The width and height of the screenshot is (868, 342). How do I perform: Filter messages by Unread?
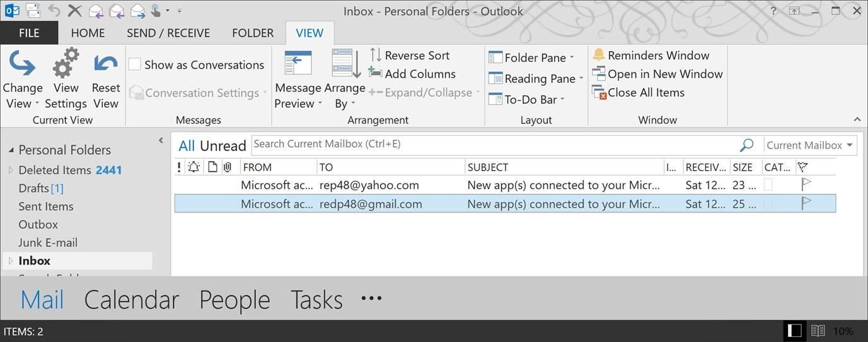[223, 146]
